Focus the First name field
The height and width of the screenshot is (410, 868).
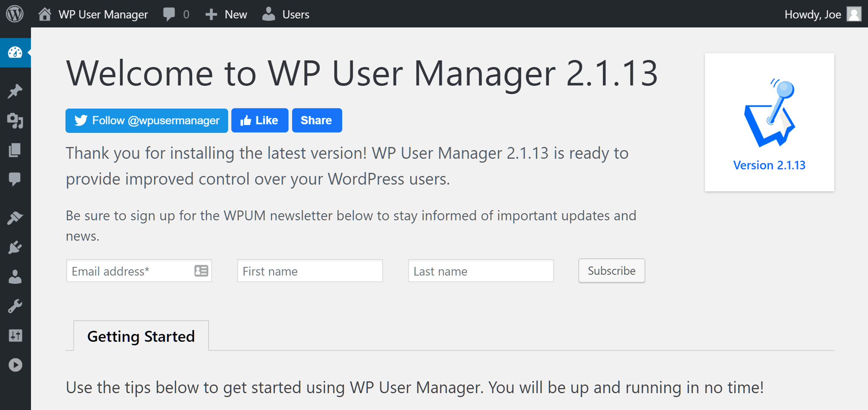click(x=310, y=271)
